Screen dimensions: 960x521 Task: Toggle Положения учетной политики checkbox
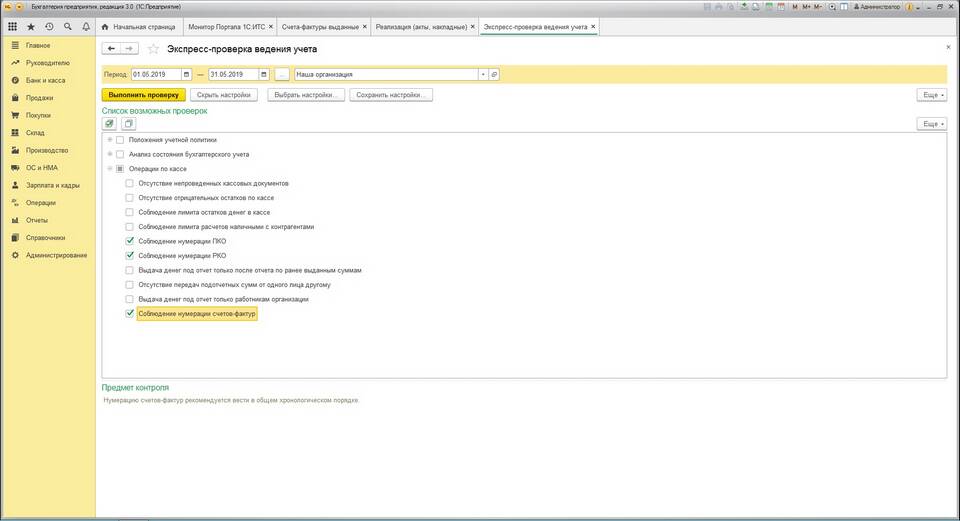(x=120, y=140)
